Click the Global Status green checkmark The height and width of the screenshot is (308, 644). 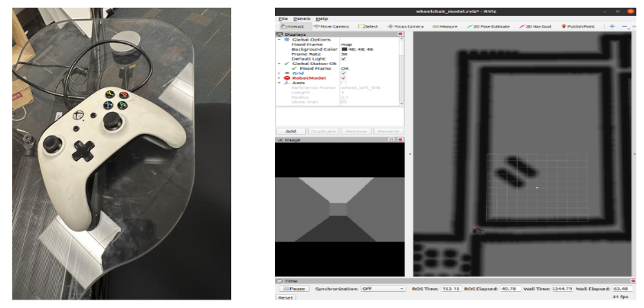tap(286, 64)
